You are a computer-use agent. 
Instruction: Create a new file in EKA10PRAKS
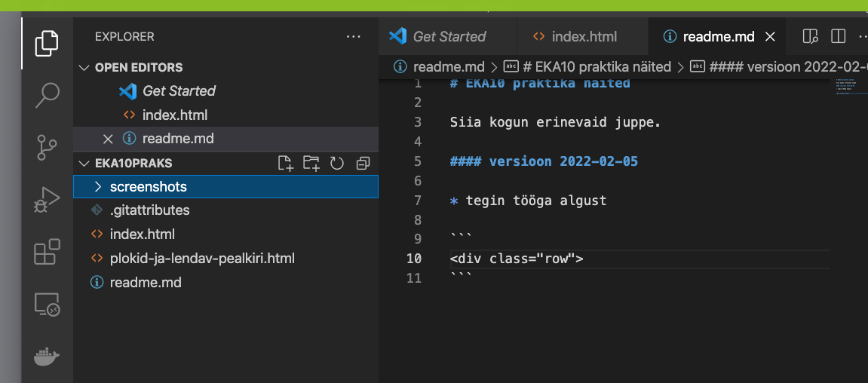(x=286, y=164)
